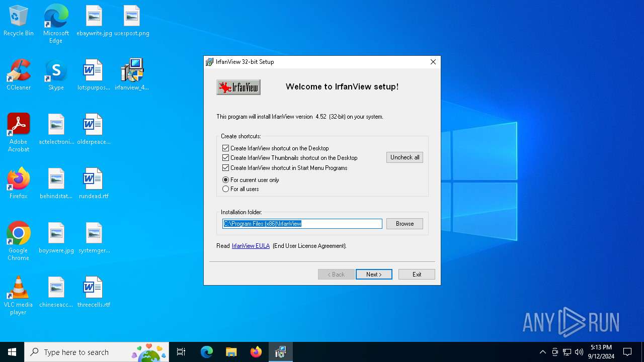The height and width of the screenshot is (362, 644).
Task: Click the IrfanView setup title bar icon
Action: pos(210,62)
